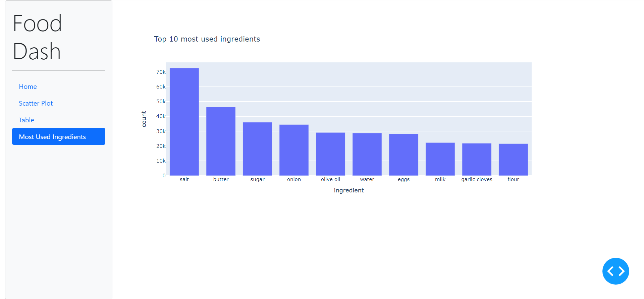Open the Dash debug menu button

615,271
